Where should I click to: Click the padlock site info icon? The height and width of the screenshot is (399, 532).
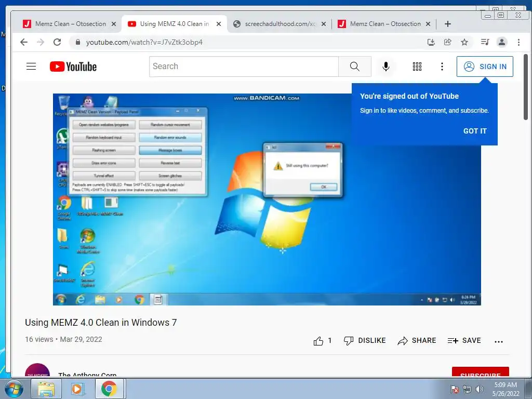(x=78, y=42)
